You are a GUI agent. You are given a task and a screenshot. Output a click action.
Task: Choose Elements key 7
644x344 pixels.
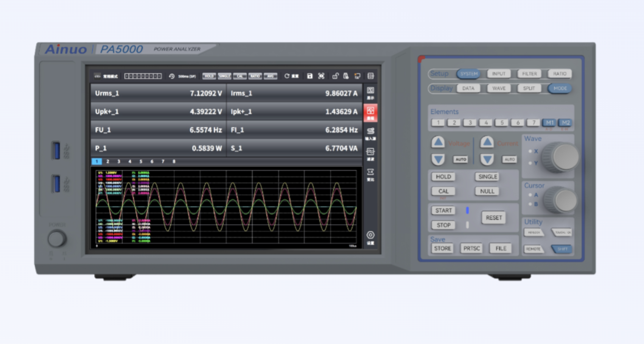pos(534,122)
